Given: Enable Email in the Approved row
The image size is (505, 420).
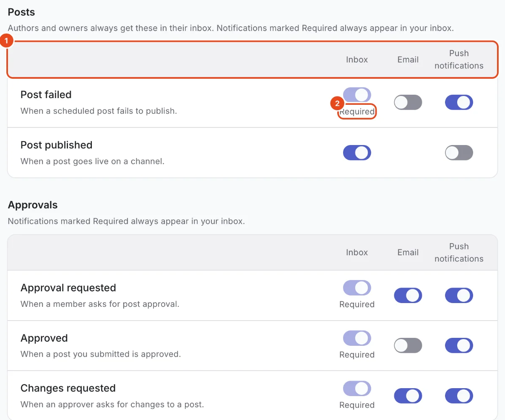Looking at the screenshot, I should [408, 345].
